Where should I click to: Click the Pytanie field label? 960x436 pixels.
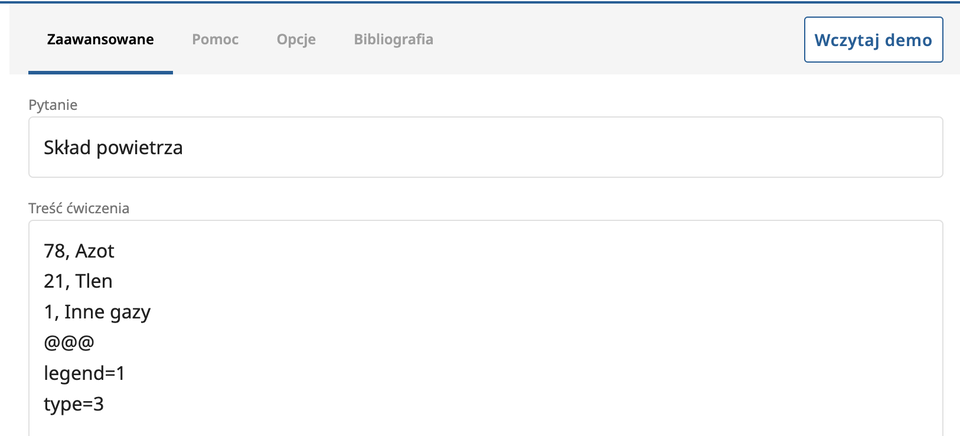tap(53, 104)
